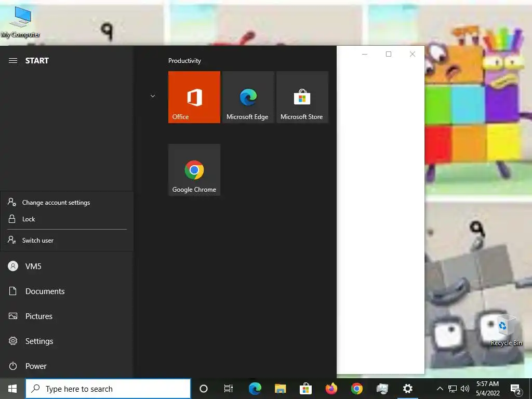This screenshot has width=532, height=399.
Task: Launch the Microsoft Edge tile
Action: click(248, 97)
